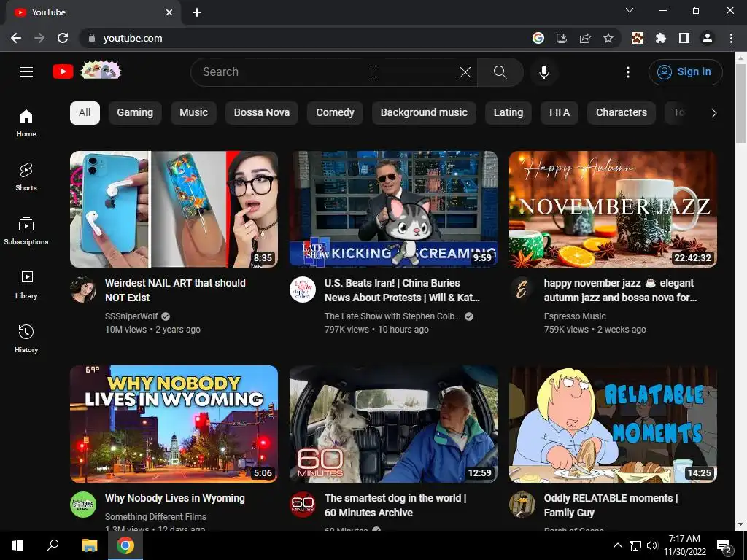Select the Background music chip
747x560 pixels.
[x=424, y=113]
